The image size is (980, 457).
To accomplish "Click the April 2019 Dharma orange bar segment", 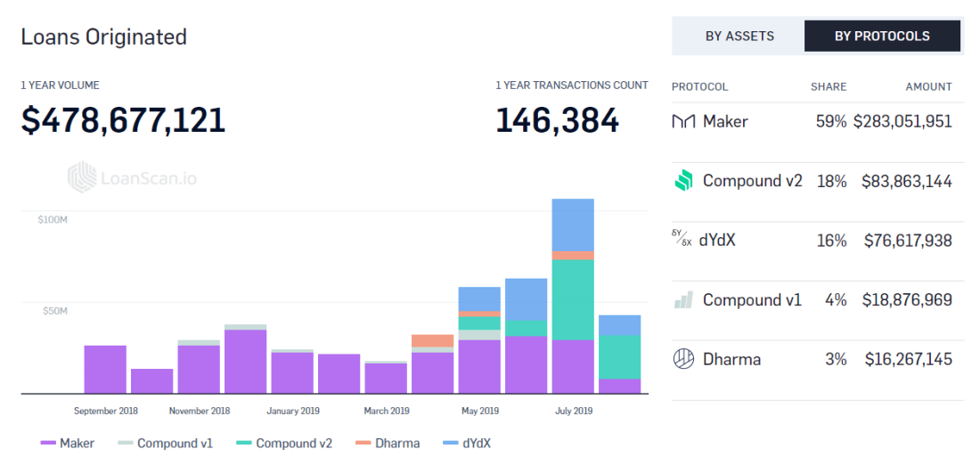I will point(432,340).
